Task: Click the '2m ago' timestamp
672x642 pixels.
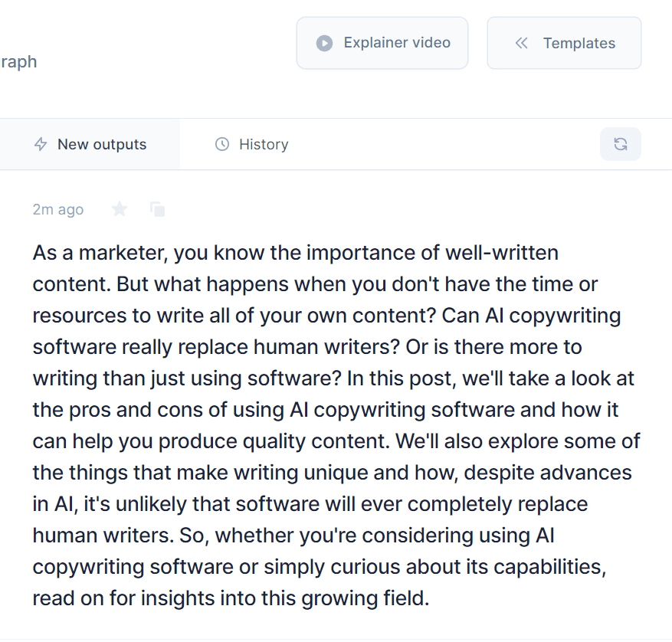Action: coord(58,210)
